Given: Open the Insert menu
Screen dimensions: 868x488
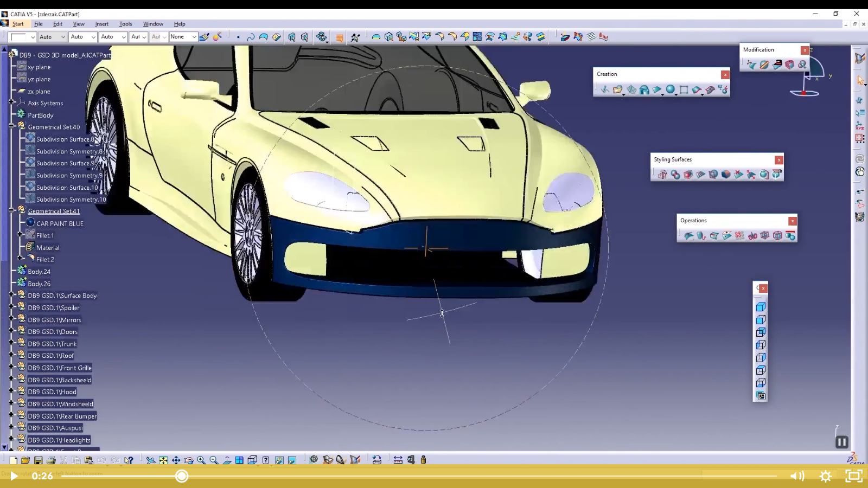Looking at the screenshot, I should pos(101,24).
